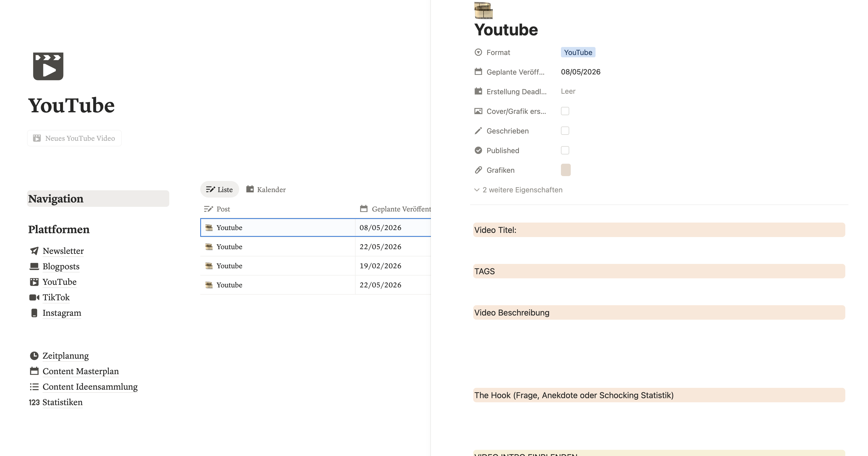The image size is (868, 456).
Task: Click the film icon in the 19/02/2026 row
Action: coord(209,266)
